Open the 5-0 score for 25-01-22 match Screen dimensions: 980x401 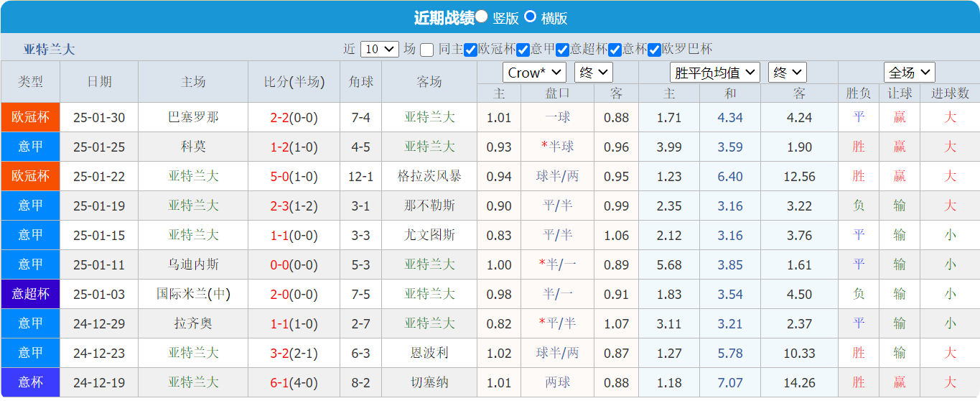[x=279, y=177]
